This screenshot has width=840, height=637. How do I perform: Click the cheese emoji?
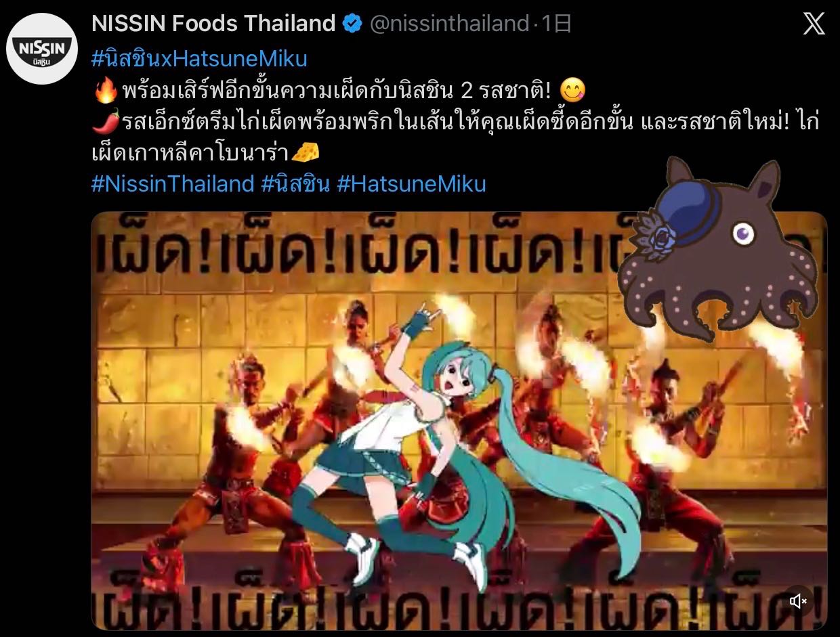click(305, 153)
